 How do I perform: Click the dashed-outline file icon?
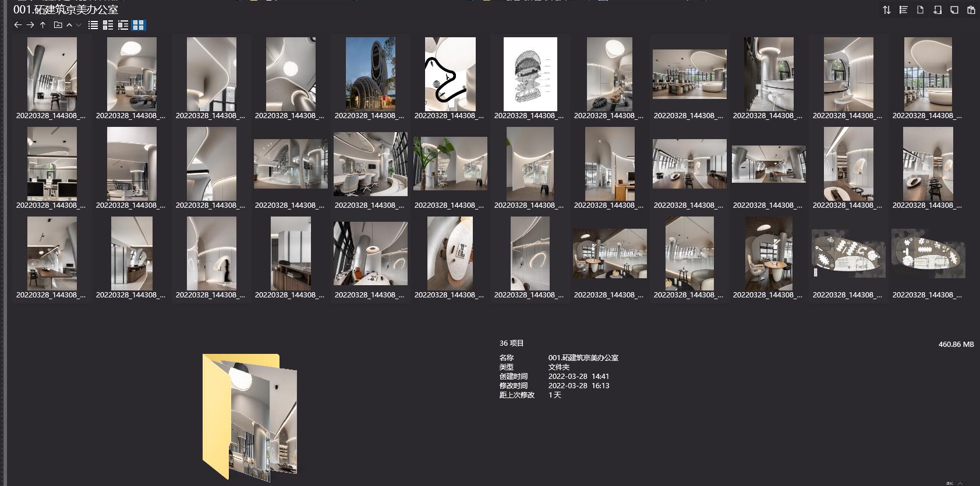click(x=920, y=10)
